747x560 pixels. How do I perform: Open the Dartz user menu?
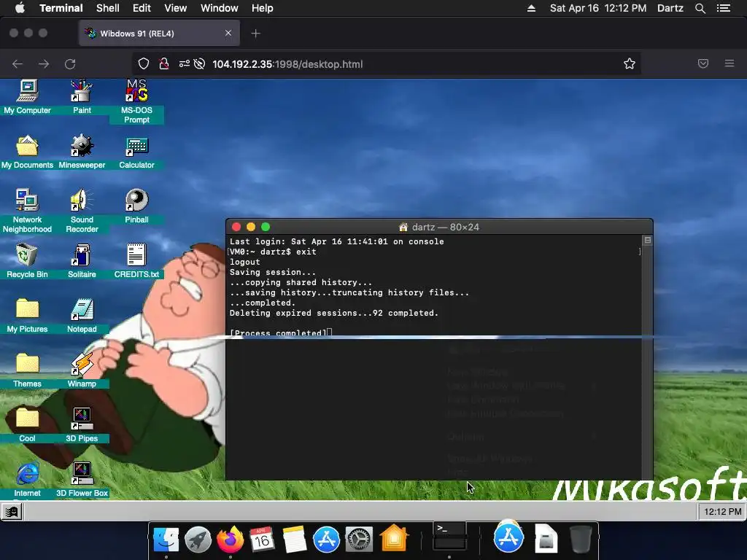click(670, 8)
